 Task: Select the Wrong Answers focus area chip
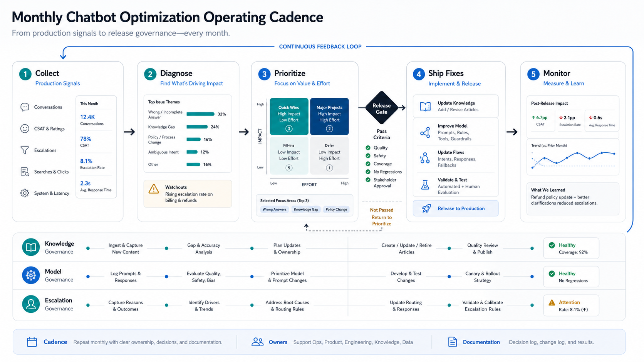tap(274, 210)
